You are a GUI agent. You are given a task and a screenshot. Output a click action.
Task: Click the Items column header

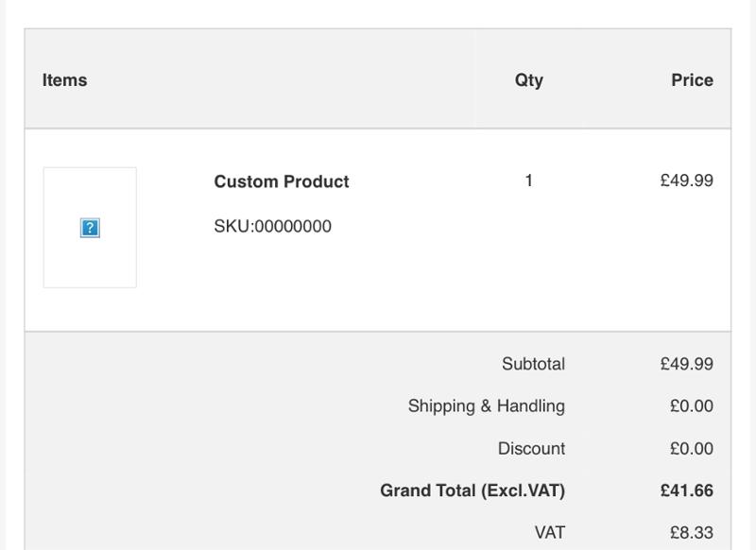[x=64, y=80]
